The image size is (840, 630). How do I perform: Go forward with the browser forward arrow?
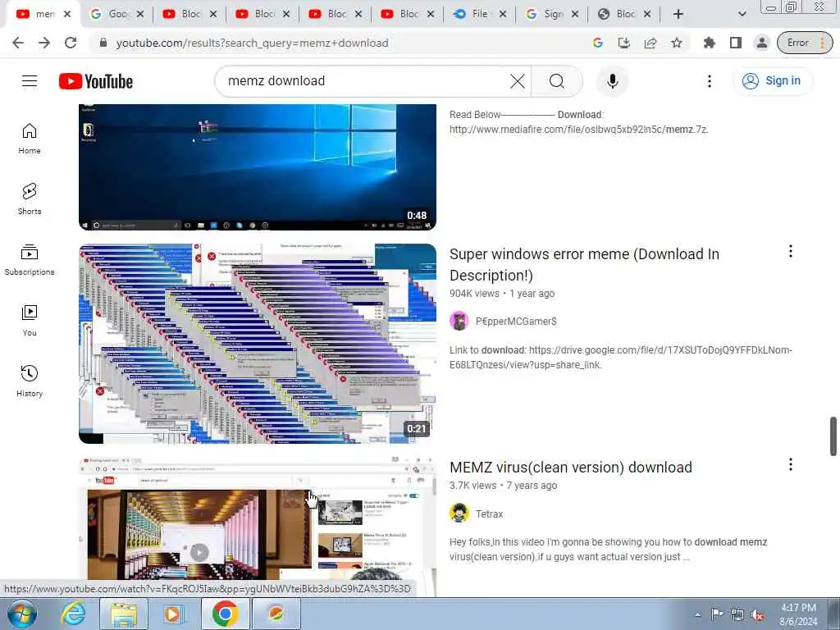[44, 43]
